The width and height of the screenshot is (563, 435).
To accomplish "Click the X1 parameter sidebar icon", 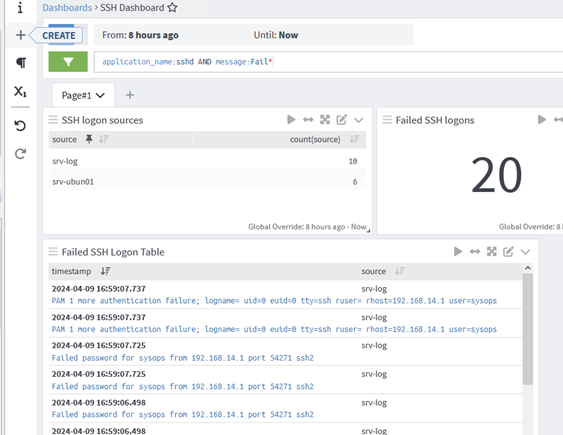I will click(20, 91).
